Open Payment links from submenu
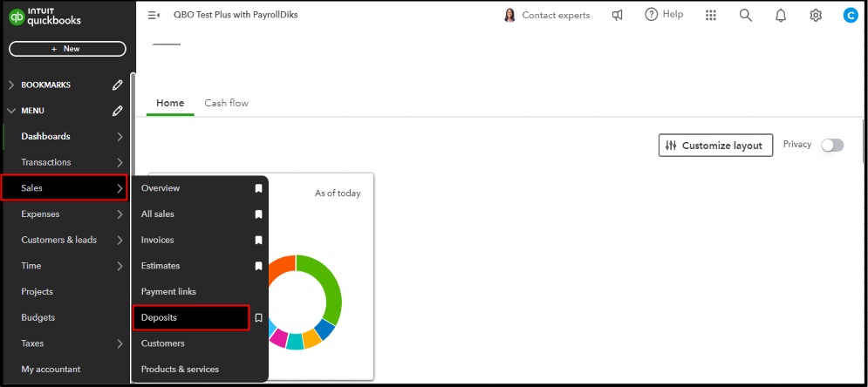The image size is (868, 387). click(168, 292)
